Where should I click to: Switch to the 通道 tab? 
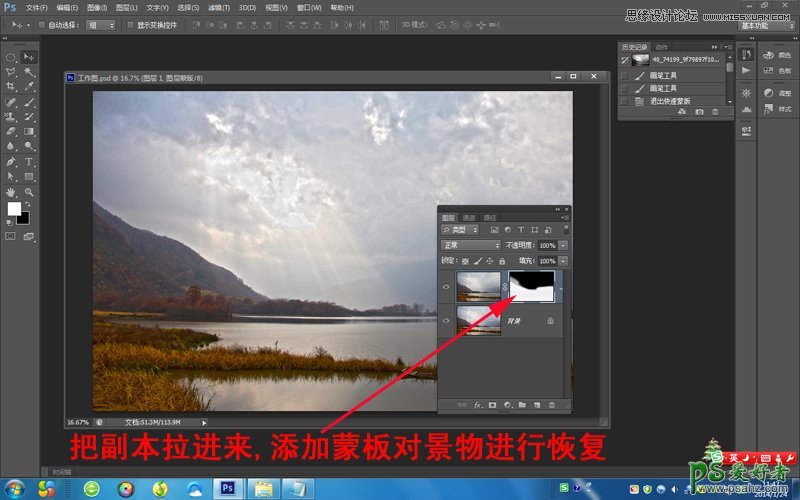(x=469, y=217)
